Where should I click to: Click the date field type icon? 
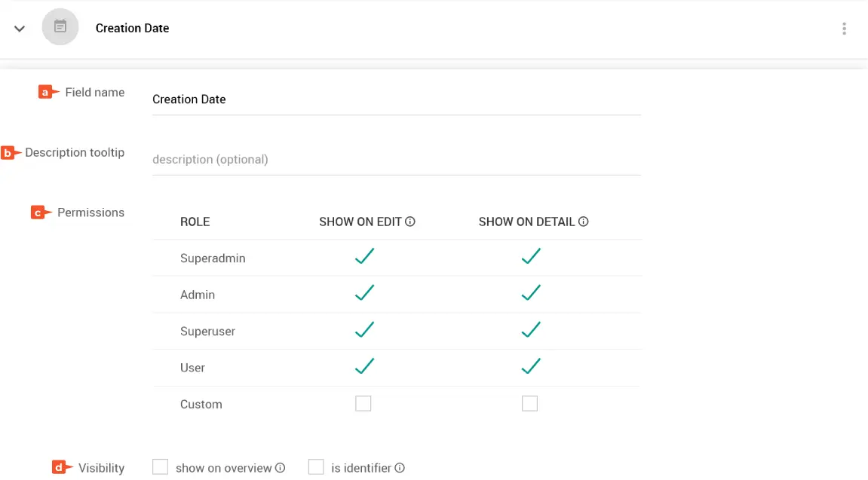click(x=60, y=28)
